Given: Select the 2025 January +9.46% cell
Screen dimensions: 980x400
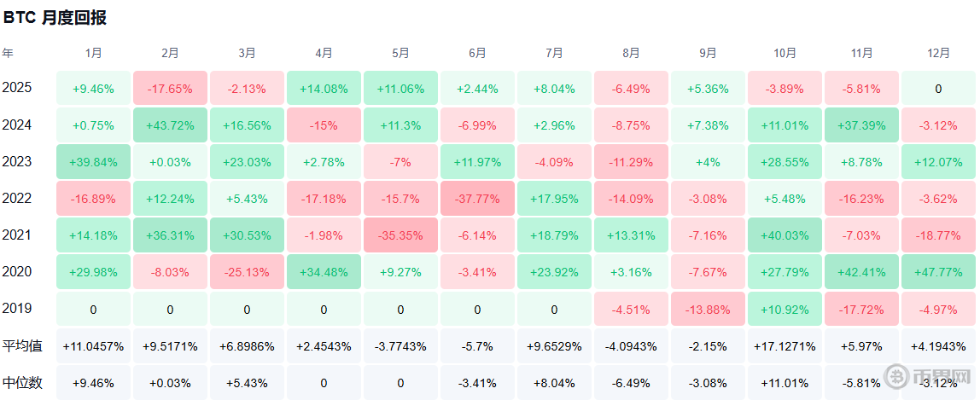Looking at the screenshot, I should tap(93, 89).
